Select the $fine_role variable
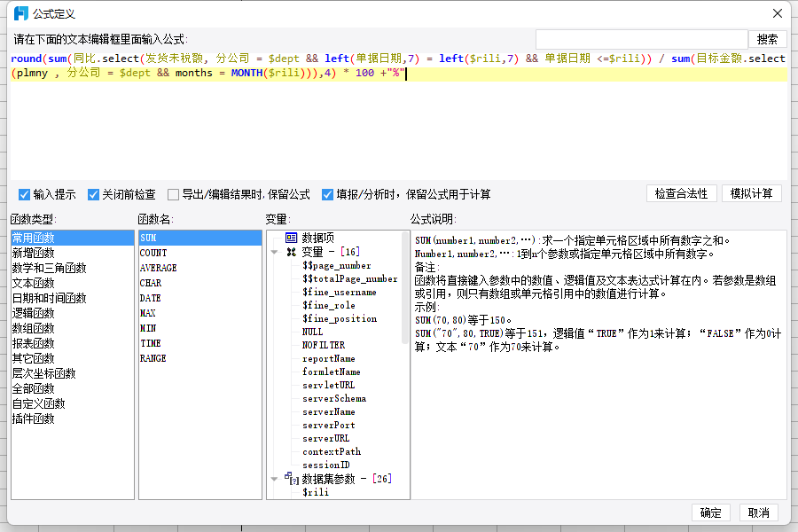This screenshot has height=532, width=798. click(x=328, y=305)
